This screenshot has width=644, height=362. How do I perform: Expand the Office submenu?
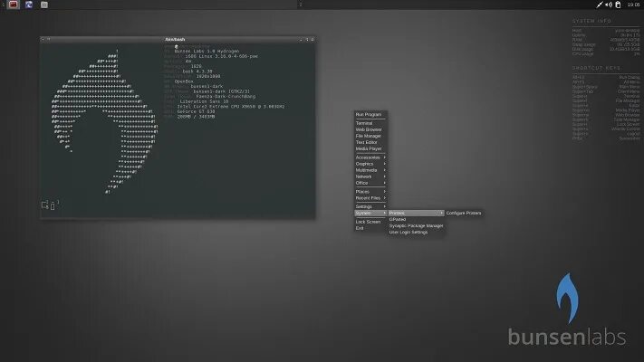point(370,183)
